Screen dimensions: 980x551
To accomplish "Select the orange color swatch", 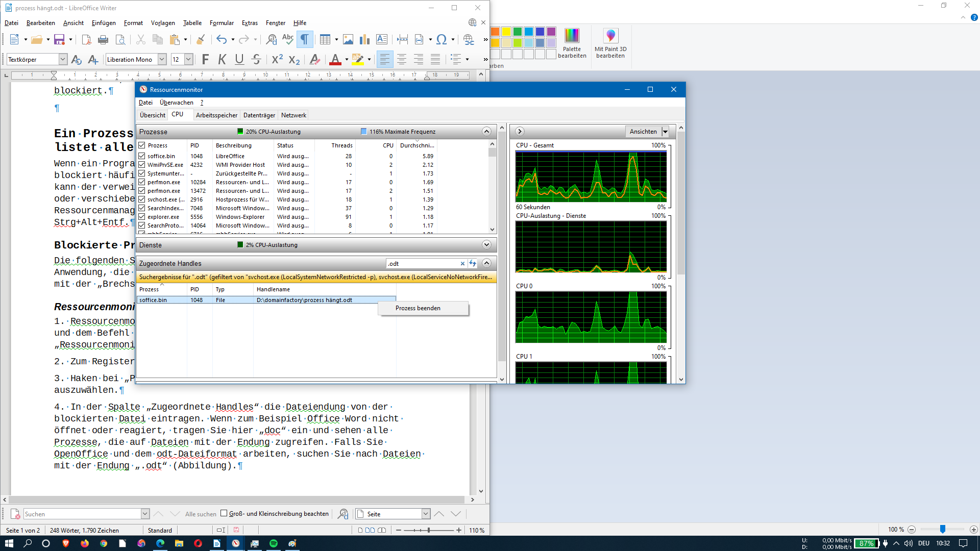I will tap(495, 32).
